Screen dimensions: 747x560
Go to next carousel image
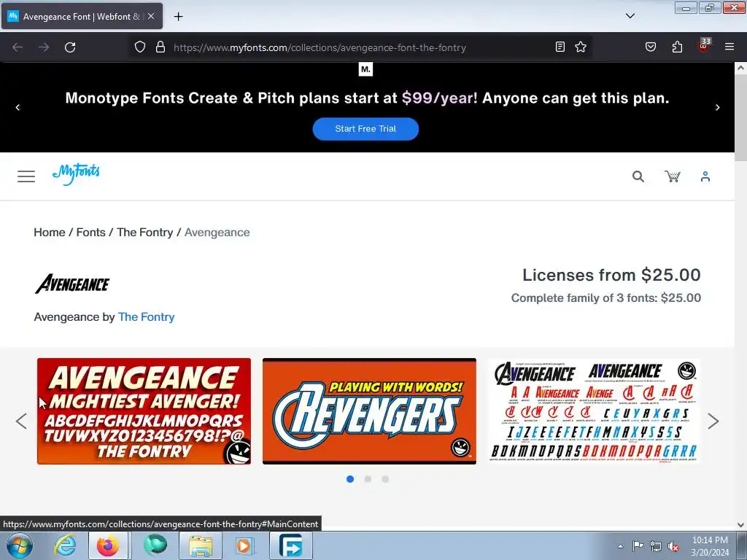(713, 421)
